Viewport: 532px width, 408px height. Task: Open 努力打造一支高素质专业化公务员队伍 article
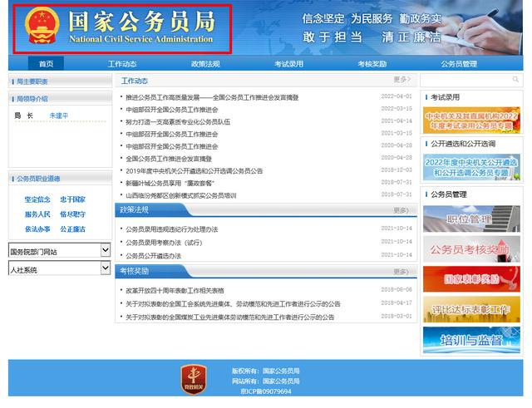point(178,122)
